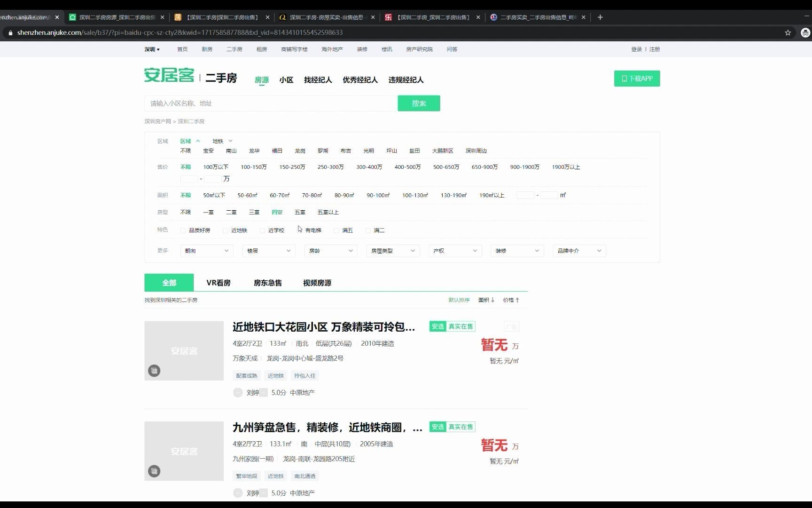
Task: Select the 五室以上 room type
Action: [x=328, y=212]
